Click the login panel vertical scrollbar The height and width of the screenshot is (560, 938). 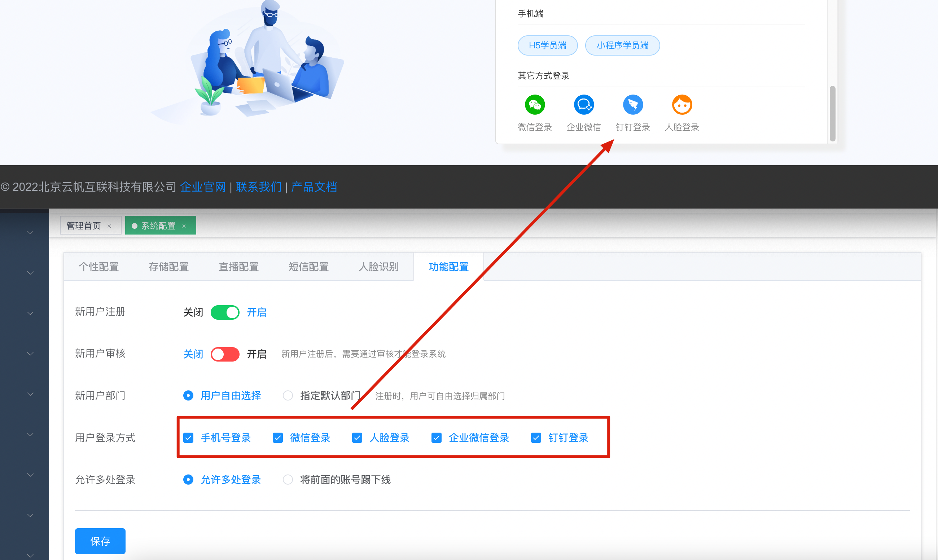click(833, 114)
